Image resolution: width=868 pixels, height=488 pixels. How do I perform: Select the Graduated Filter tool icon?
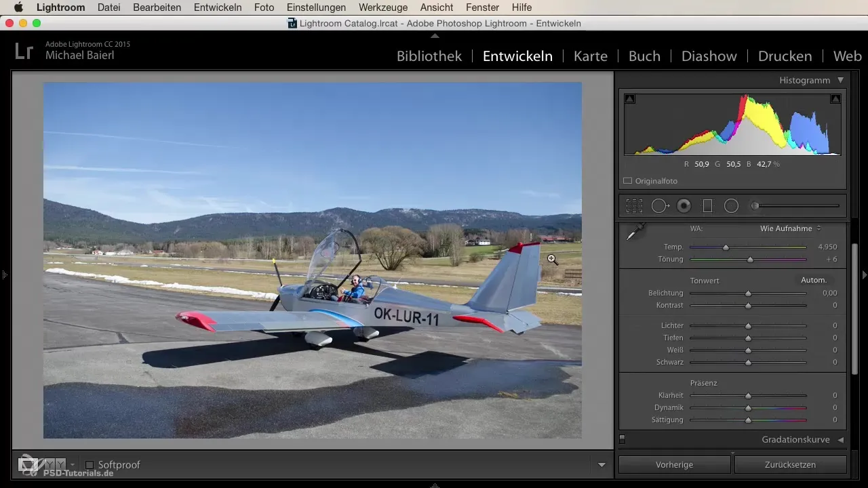(707, 205)
